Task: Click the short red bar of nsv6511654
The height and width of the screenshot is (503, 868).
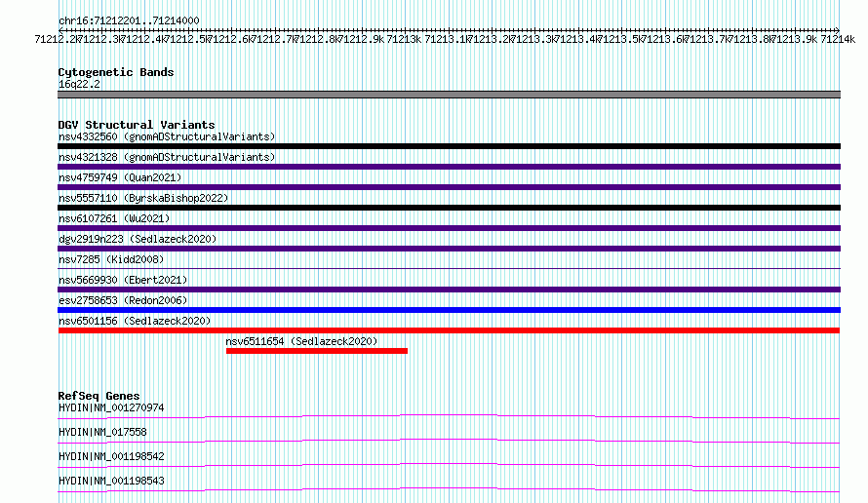Action: click(x=317, y=351)
